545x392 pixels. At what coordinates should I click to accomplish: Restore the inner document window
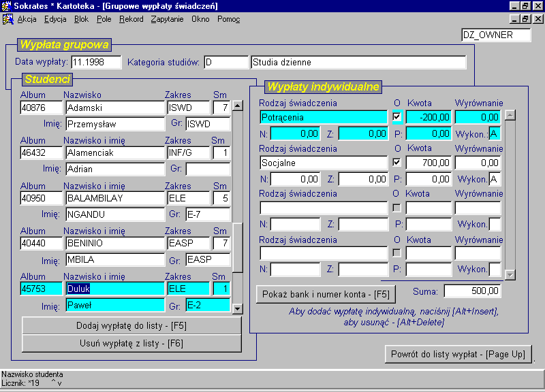pyautogui.click(x=525, y=19)
